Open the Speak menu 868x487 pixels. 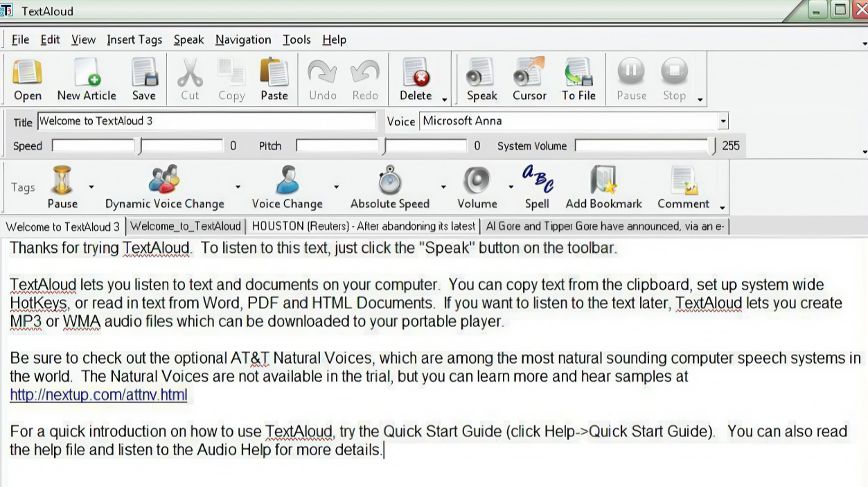(188, 39)
